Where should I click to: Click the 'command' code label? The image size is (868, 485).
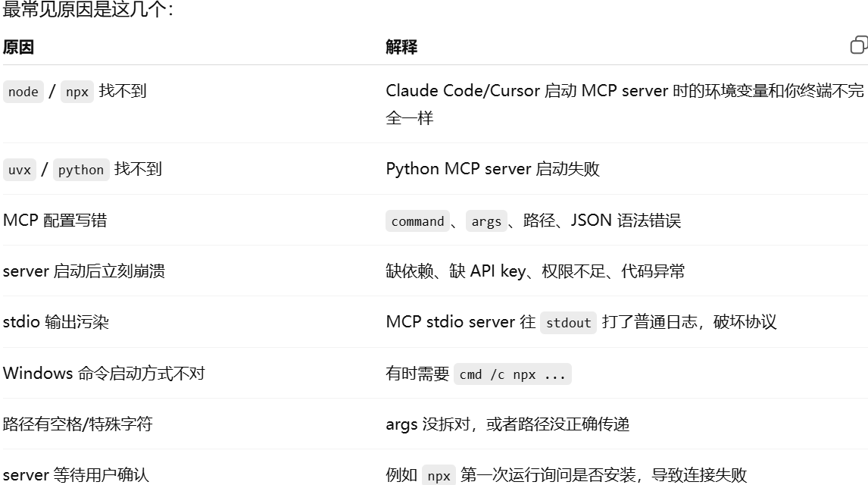417,221
